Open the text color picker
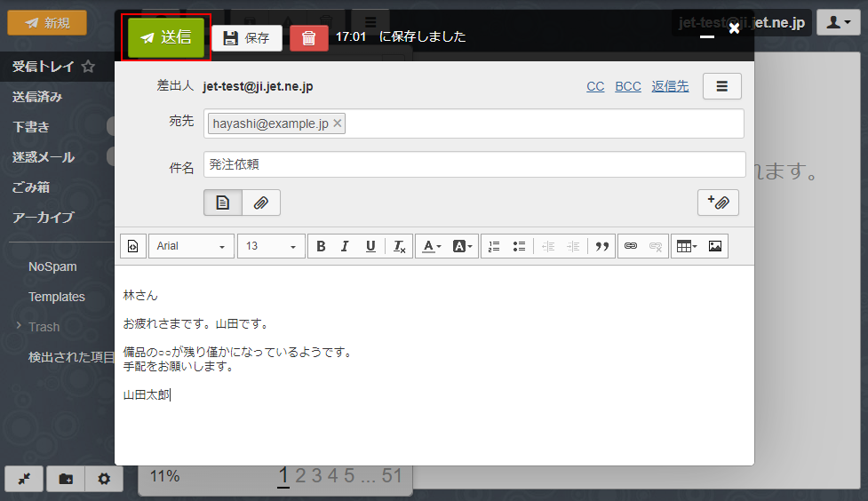868x501 pixels. pos(431,246)
